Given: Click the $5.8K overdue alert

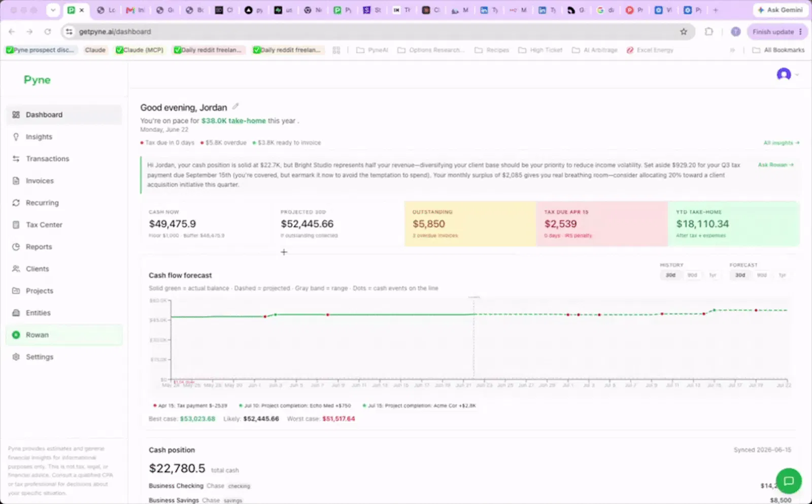Looking at the screenshot, I should 223,143.
